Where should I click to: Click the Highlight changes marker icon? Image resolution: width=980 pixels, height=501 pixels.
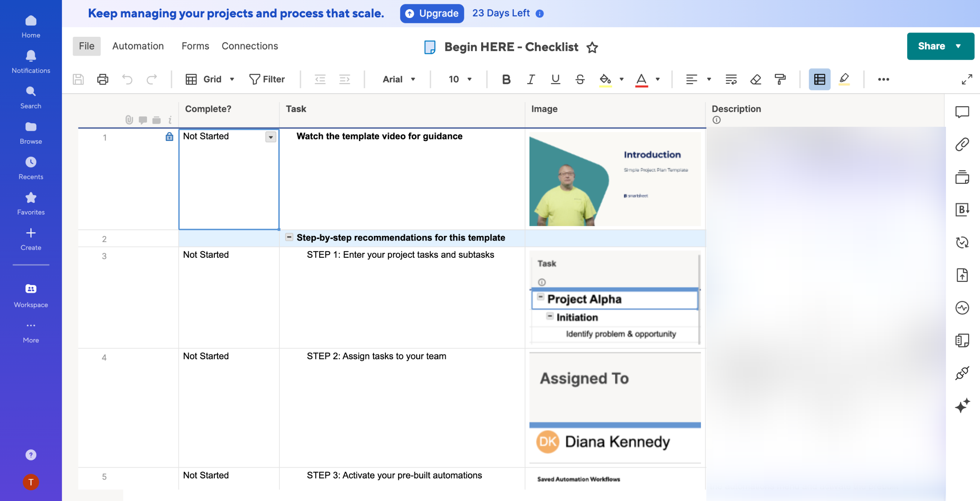pyautogui.click(x=844, y=79)
